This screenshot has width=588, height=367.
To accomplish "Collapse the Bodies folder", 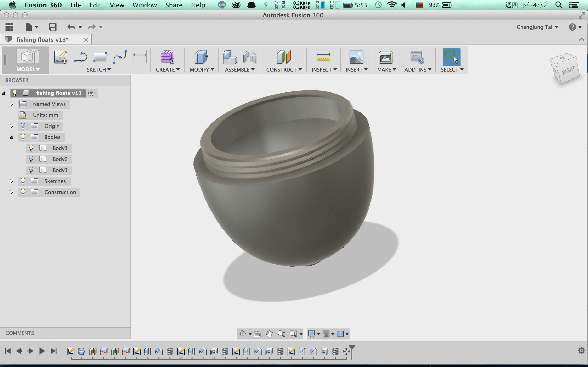I will [x=11, y=137].
